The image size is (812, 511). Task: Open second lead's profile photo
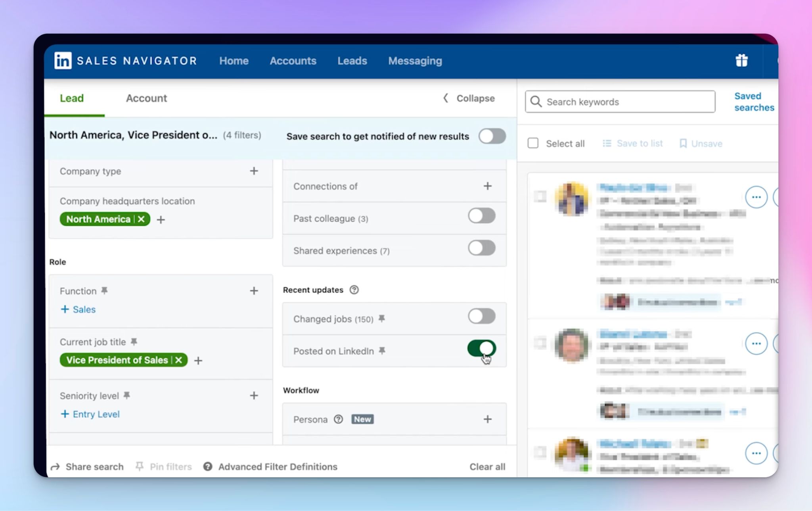[571, 345]
